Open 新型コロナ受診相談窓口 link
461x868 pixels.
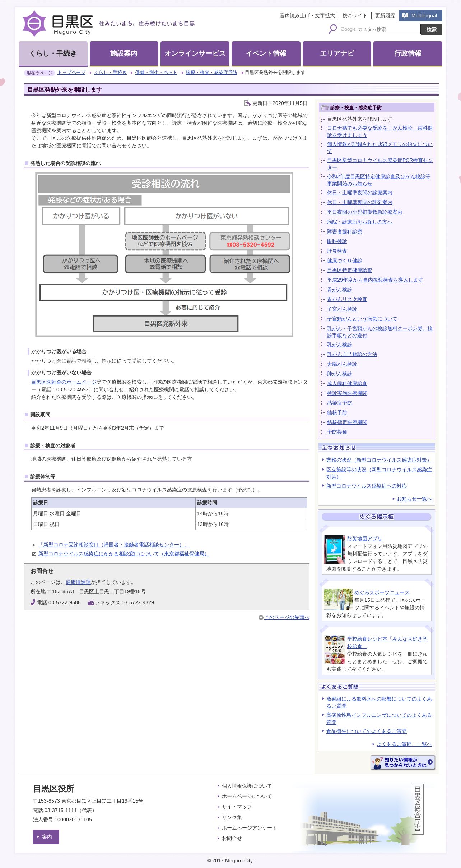(x=114, y=545)
